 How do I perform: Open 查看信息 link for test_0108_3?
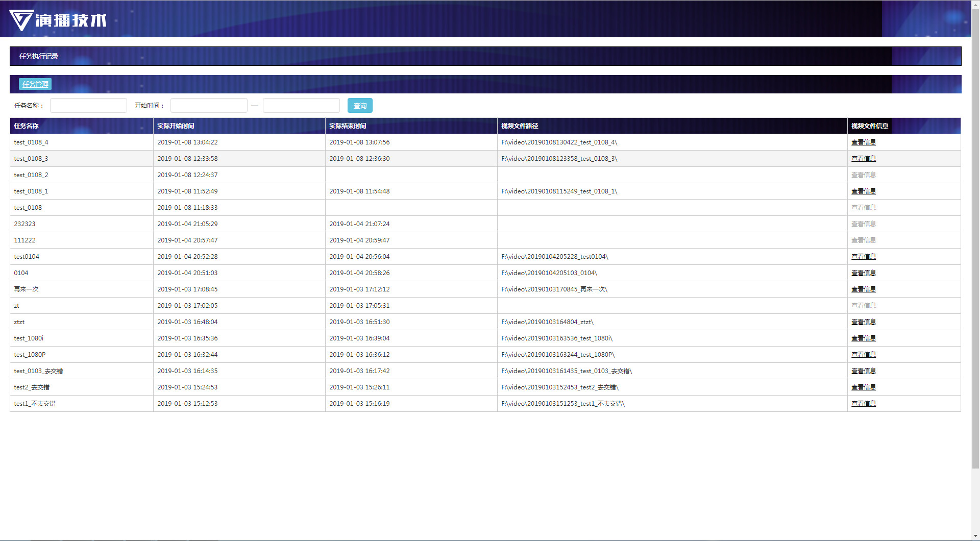(863, 159)
